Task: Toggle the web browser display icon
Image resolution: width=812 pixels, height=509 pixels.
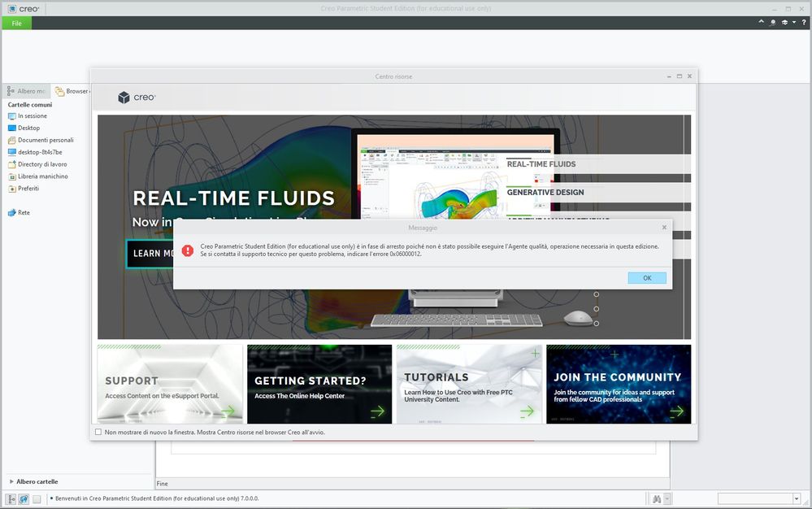Action: (x=24, y=499)
